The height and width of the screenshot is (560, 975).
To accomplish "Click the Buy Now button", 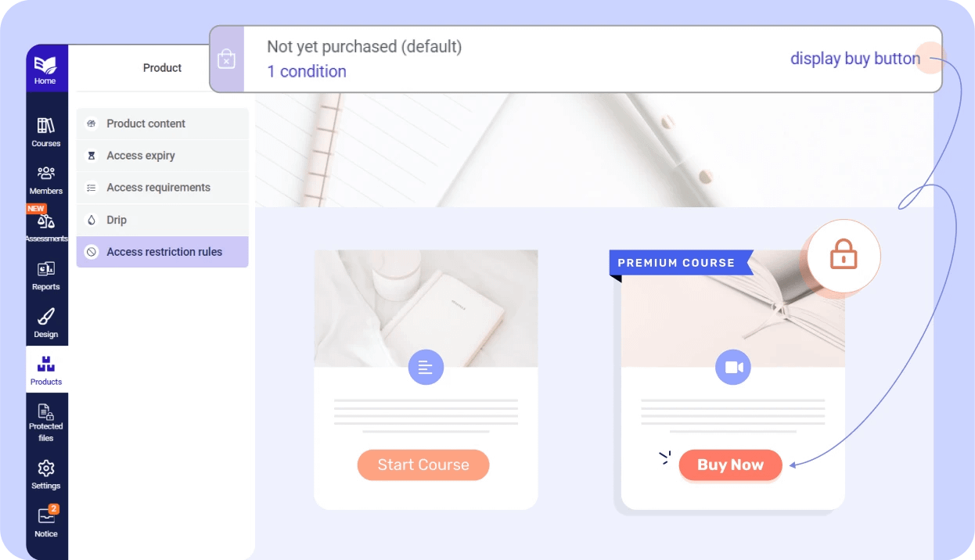I will coord(730,465).
